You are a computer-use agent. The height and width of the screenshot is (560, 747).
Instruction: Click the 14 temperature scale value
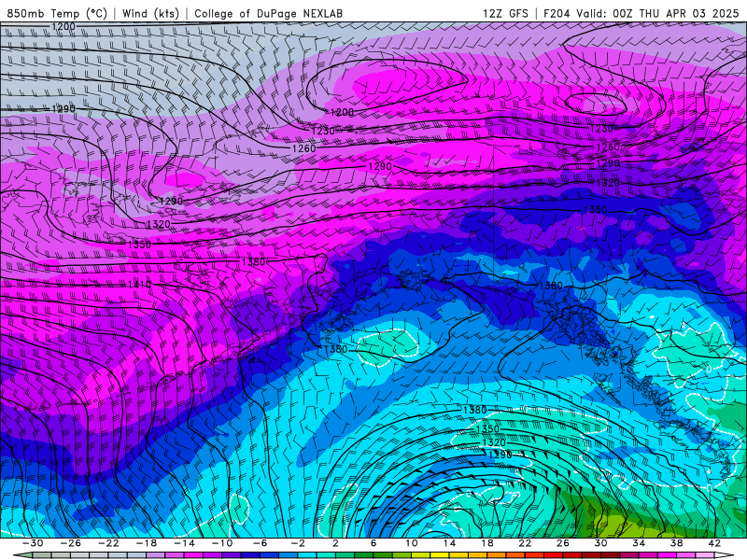click(x=449, y=543)
